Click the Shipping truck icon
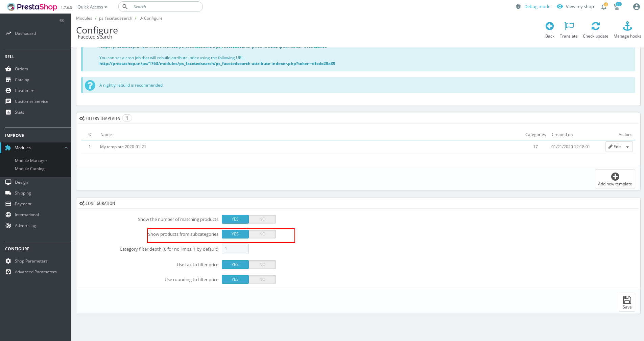 [x=8, y=193]
